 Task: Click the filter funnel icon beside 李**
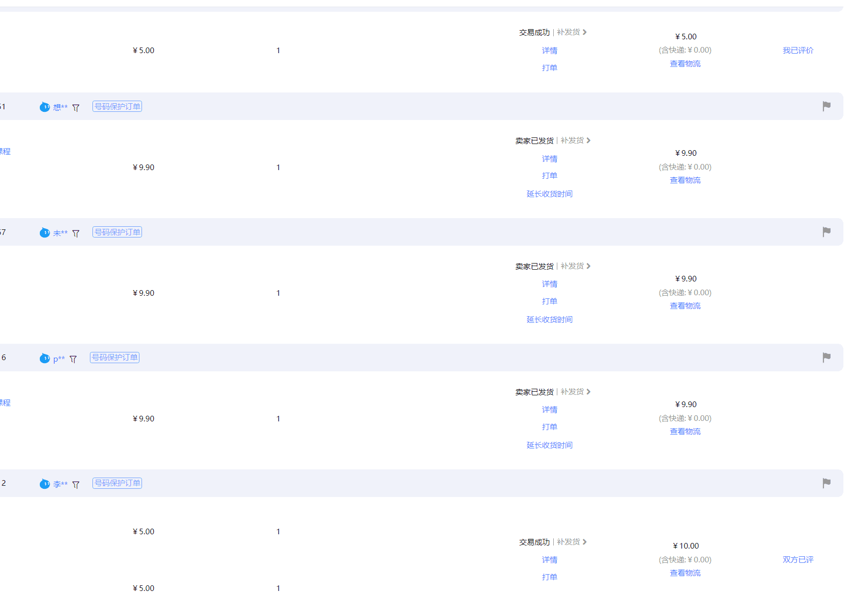pyautogui.click(x=76, y=484)
